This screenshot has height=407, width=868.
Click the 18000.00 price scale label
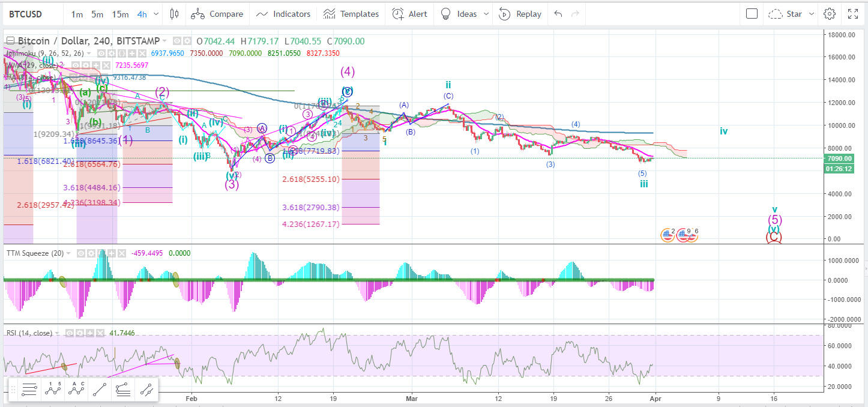[843, 35]
